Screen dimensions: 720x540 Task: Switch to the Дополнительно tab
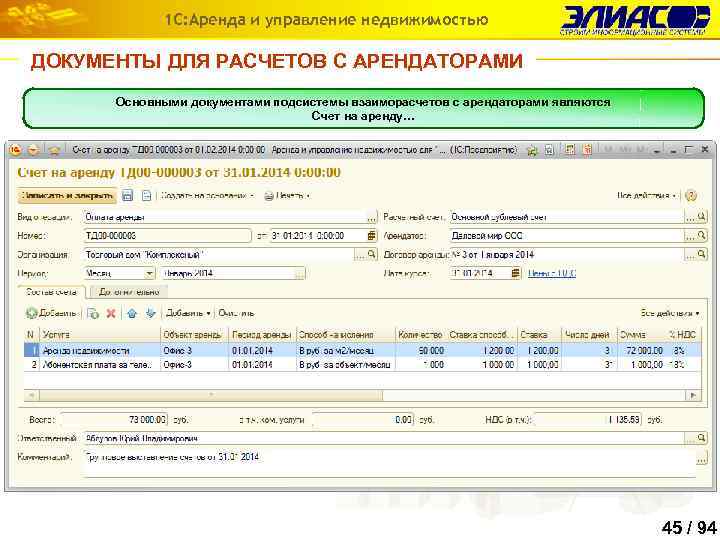coord(129,292)
